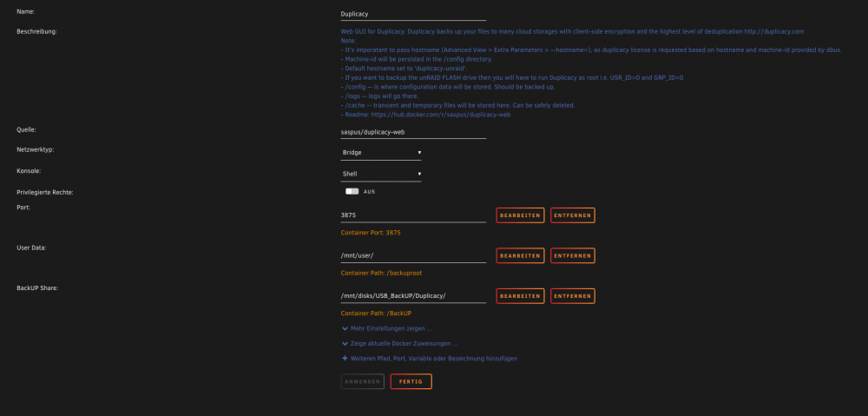This screenshot has height=416, width=868.
Task: Click the Readme hub.docker.com line in description
Action: pos(425,115)
